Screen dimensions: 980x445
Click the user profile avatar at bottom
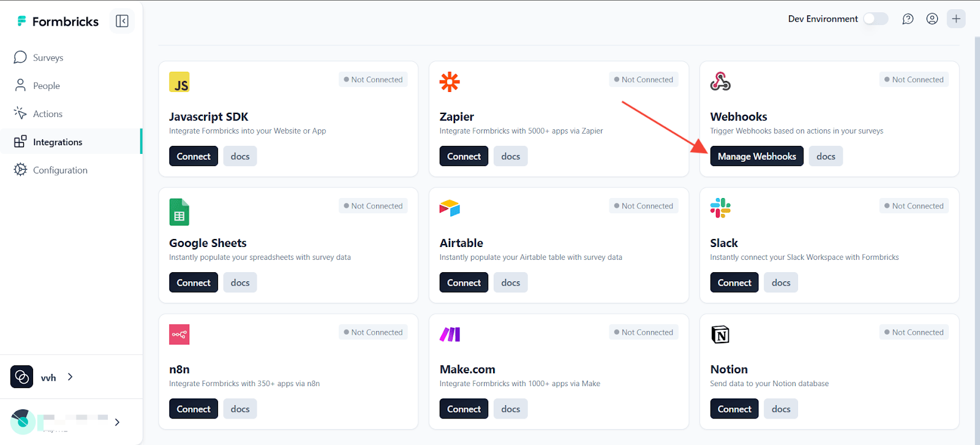tap(23, 422)
